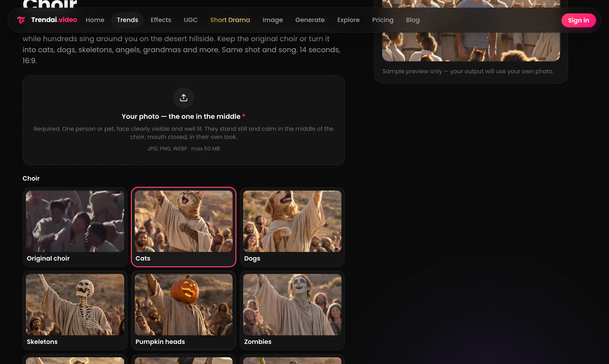Viewport: 609px width, 364px height.
Task: Visit the Blog link
Action: point(413,20)
